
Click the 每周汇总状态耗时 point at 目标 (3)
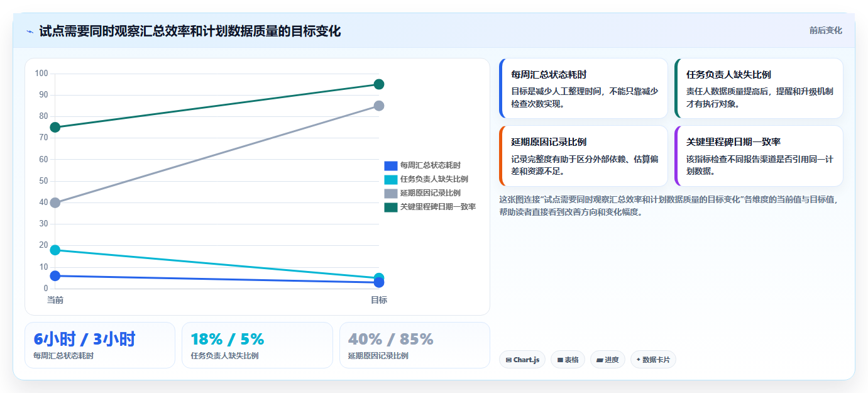(379, 282)
